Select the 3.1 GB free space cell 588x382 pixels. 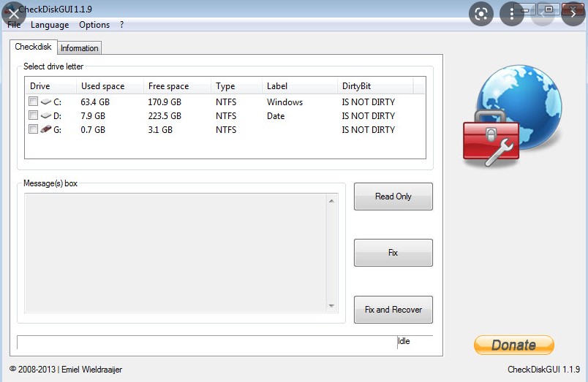(x=160, y=129)
